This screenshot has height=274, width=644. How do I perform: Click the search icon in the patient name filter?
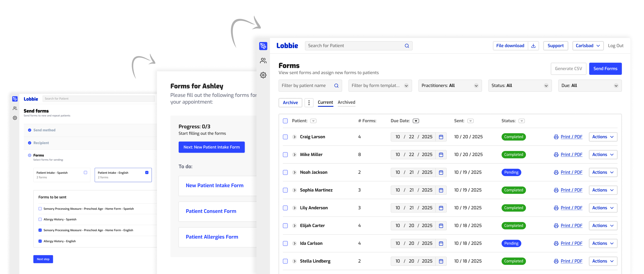point(336,86)
